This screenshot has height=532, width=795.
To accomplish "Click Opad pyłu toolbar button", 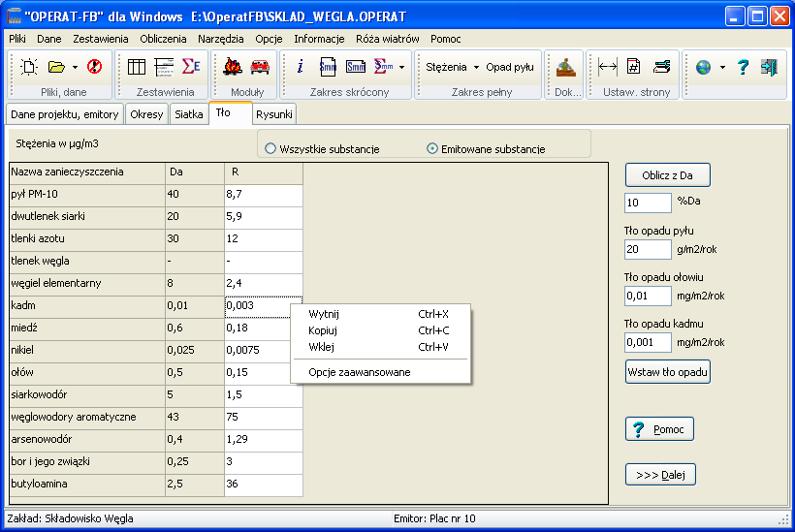I will tap(510, 67).
